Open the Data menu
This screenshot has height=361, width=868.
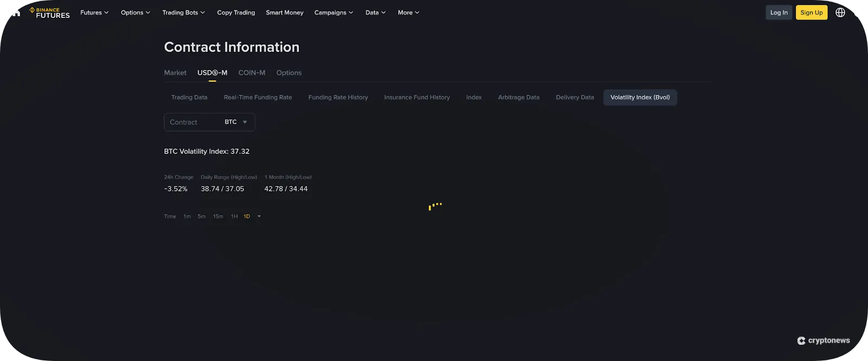[x=375, y=12]
